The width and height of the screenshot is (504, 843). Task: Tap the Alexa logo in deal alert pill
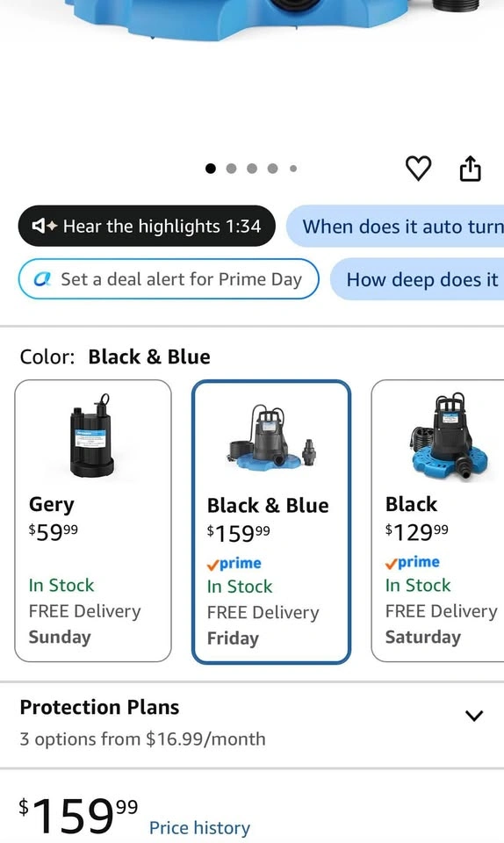pyautogui.click(x=42, y=279)
